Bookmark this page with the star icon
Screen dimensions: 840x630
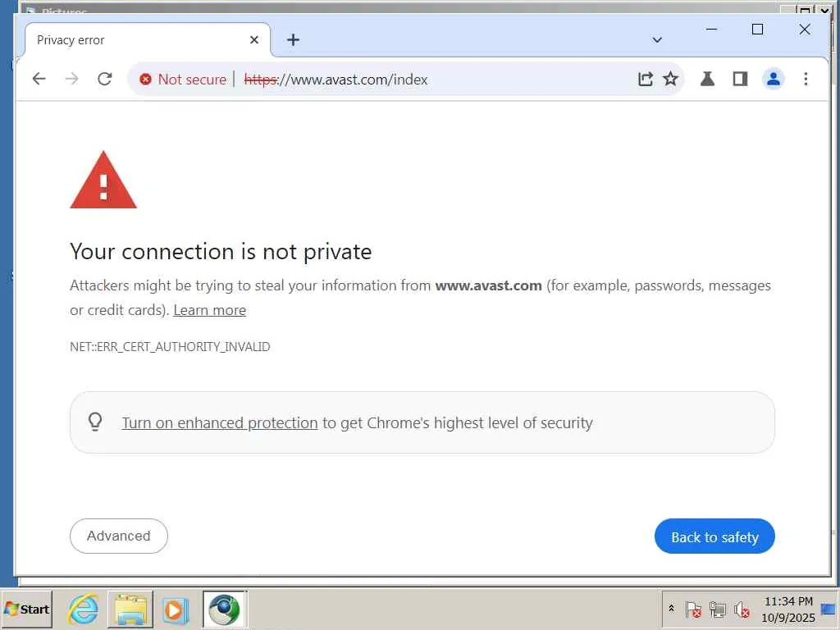point(670,79)
